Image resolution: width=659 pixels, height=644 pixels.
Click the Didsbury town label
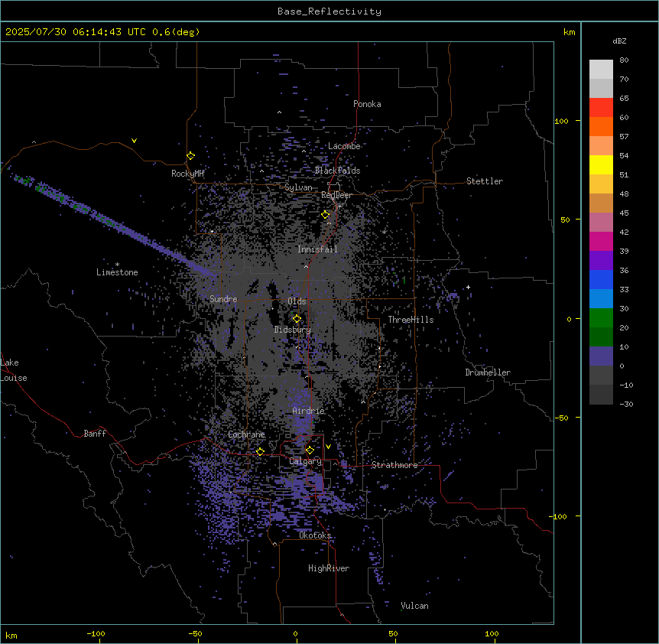(x=292, y=330)
